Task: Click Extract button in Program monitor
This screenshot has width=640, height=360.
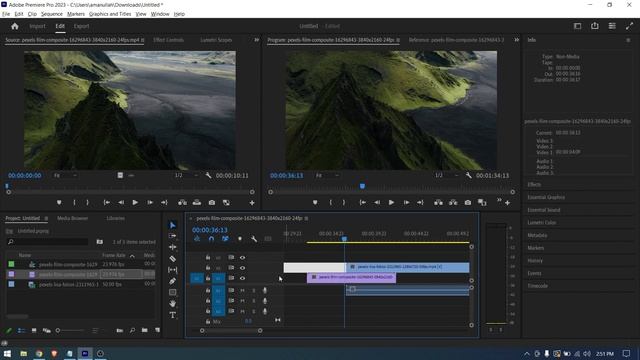Action: [x=453, y=202]
